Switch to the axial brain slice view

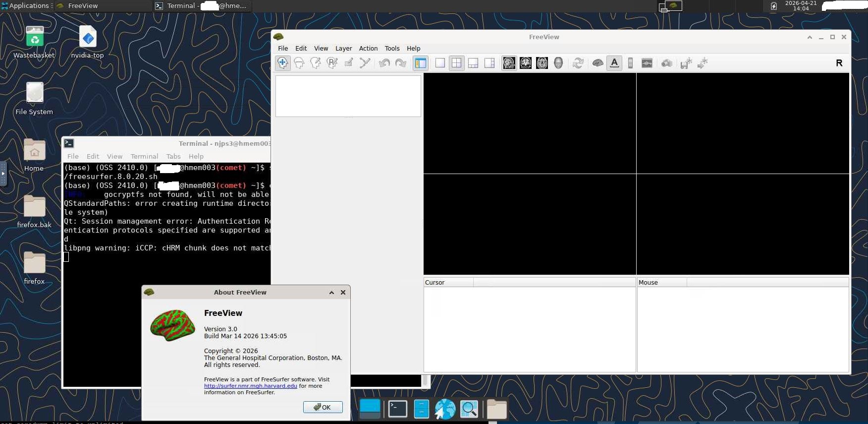(542, 63)
